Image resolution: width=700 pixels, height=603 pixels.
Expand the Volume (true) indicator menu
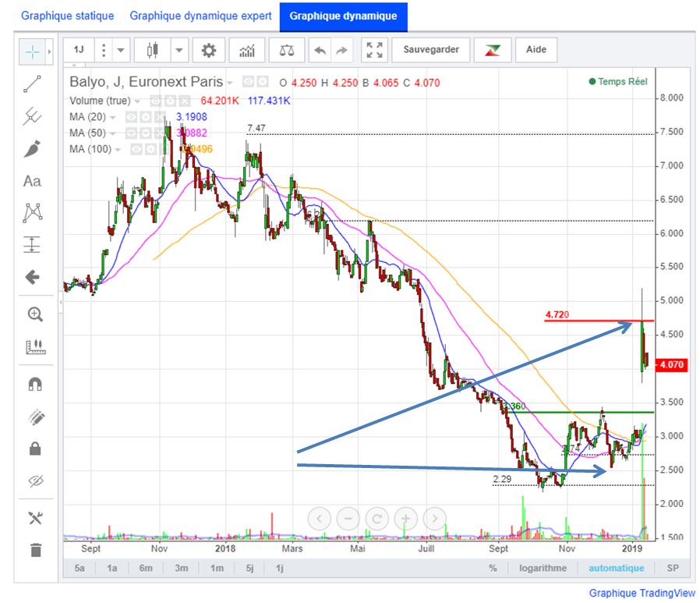tap(138, 101)
